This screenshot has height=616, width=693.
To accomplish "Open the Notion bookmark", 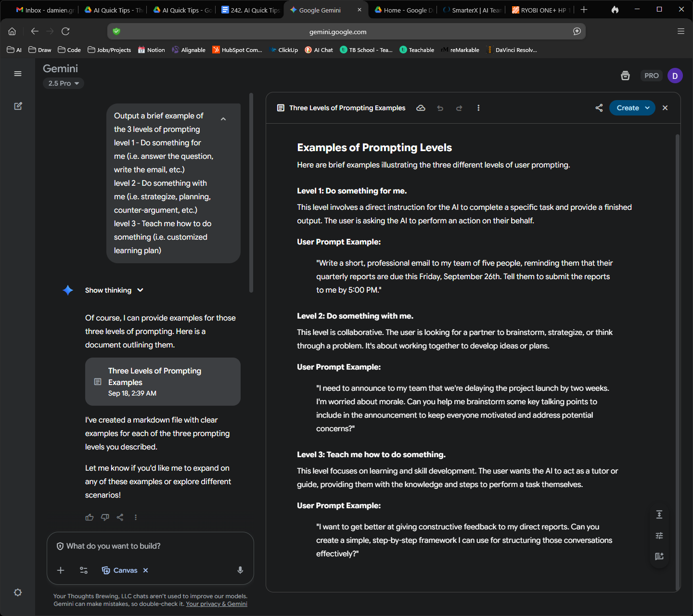I will (x=151, y=50).
